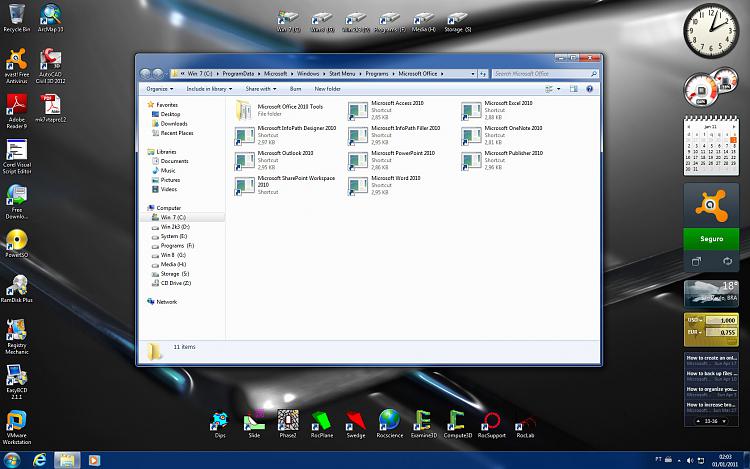The height and width of the screenshot is (469, 750).
Task: Select Downloads in the navigation pane
Action: pos(169,123)
